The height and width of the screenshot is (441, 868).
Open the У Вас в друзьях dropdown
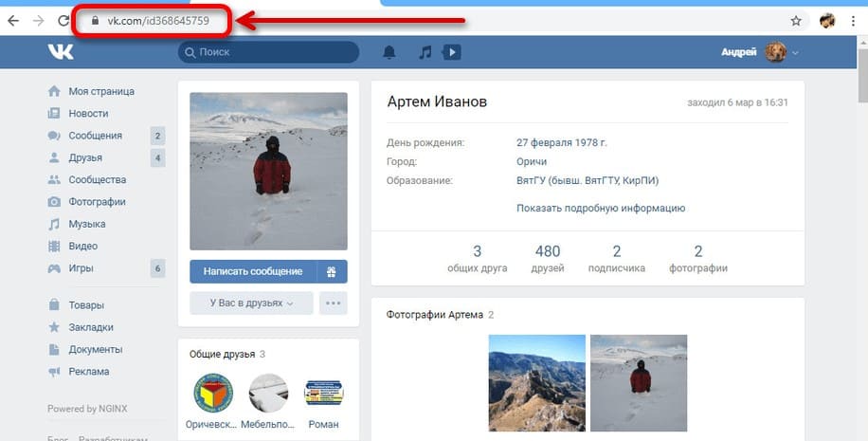click(251, 303)
